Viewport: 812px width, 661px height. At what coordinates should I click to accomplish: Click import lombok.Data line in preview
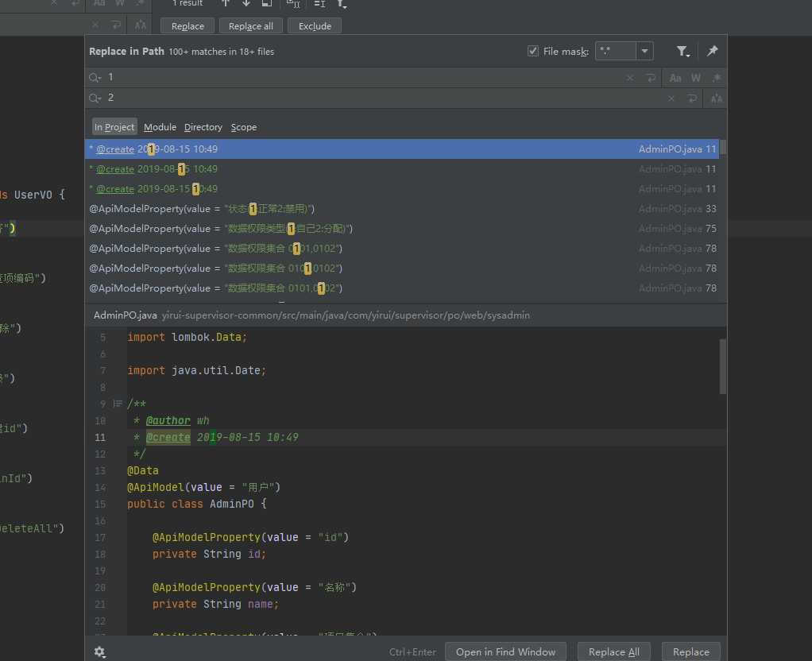[187, 337]
